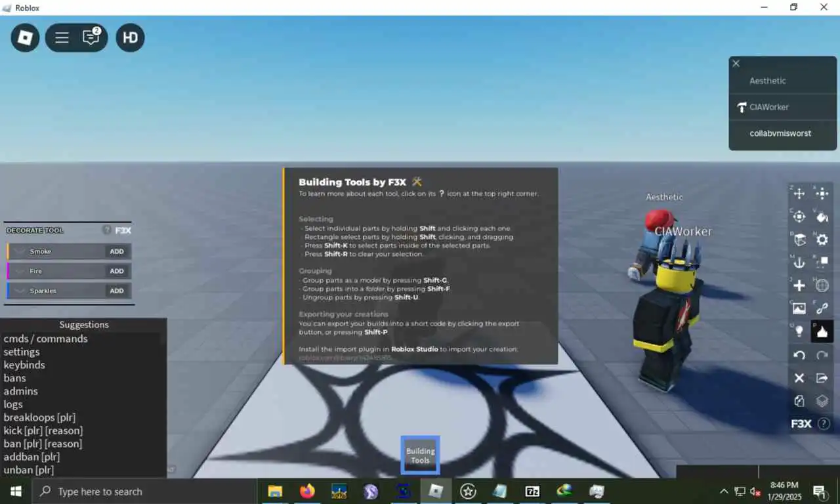This screenshot has height=504, width=840.
Task: Choose 'admins' suggestion
Action: 20,391
